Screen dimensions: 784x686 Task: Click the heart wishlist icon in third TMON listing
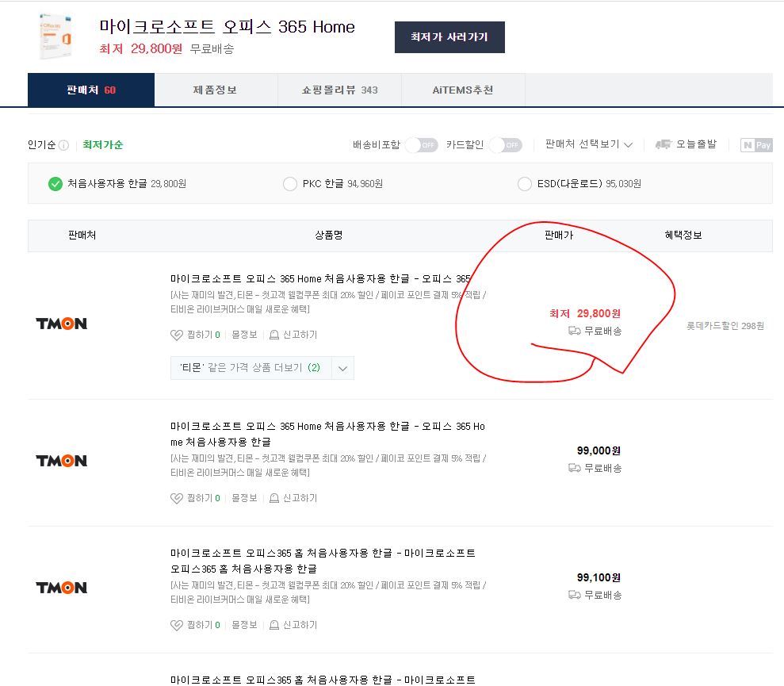point(177,625)
